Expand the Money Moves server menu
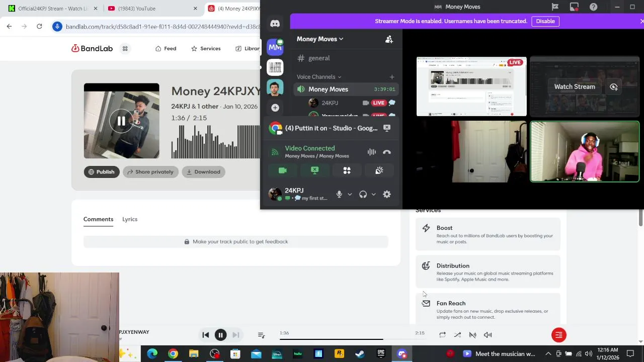This screenshot has width=644, height=362. 320,39
